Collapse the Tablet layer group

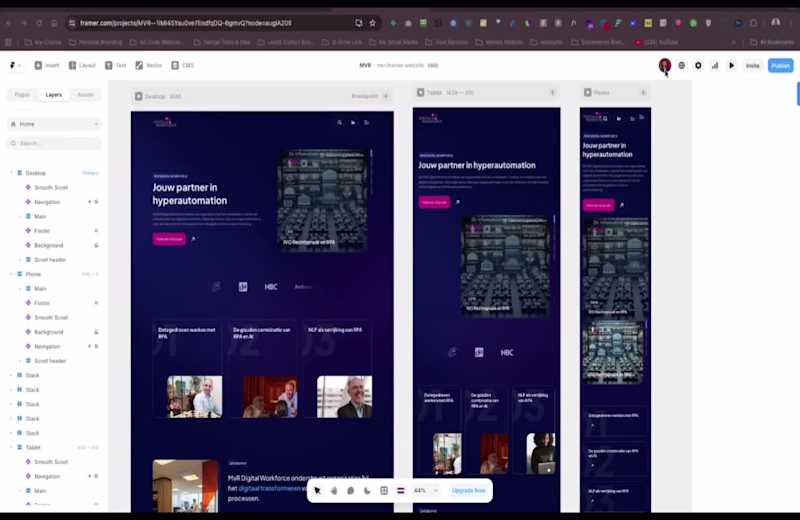[11, 448]
